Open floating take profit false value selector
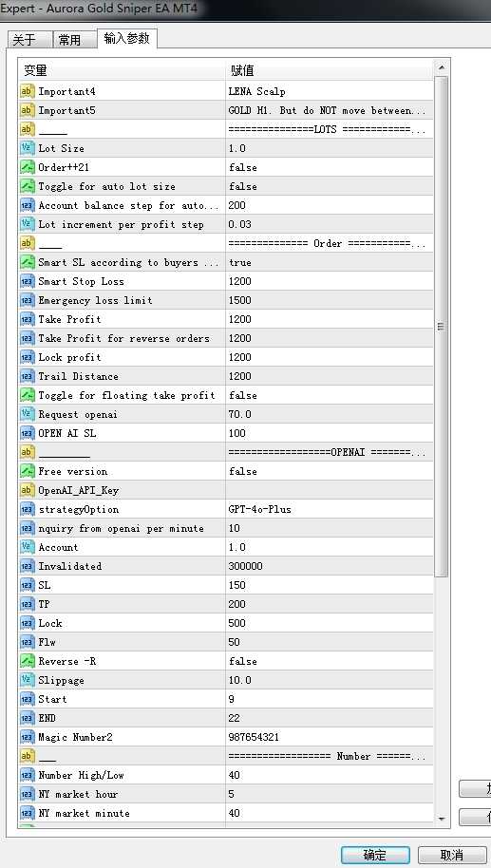Image resolution: width=491 pixels, height=868 pixels. [330, 395]
